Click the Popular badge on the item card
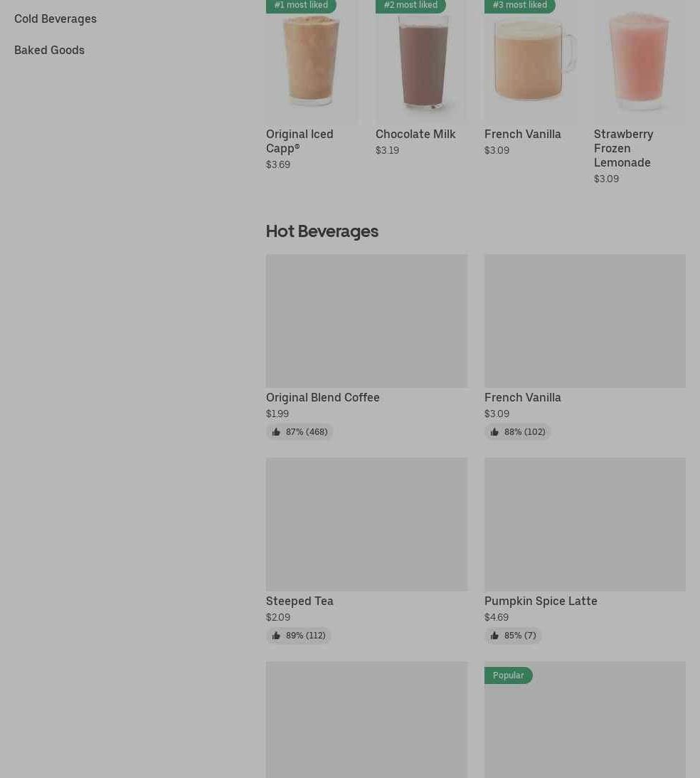Screen dimensions: 700x778 508,676
